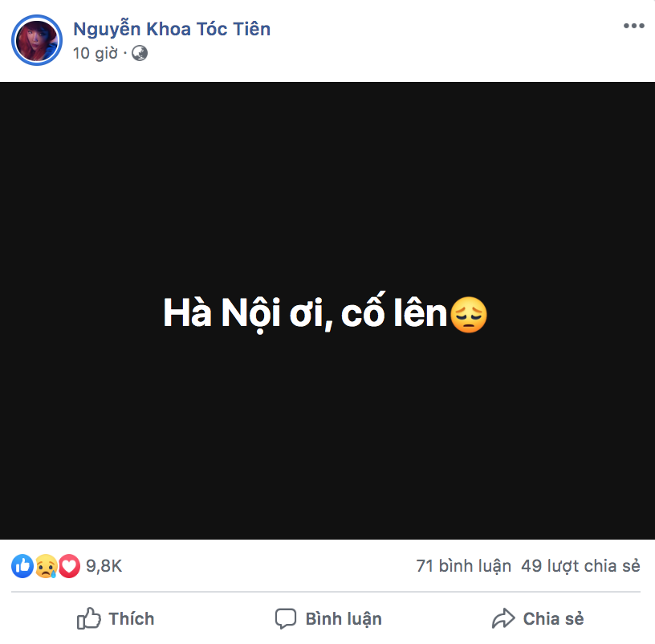Click the speech bubble comment icon
Screen dimensions: 655x644
point(286,618)
